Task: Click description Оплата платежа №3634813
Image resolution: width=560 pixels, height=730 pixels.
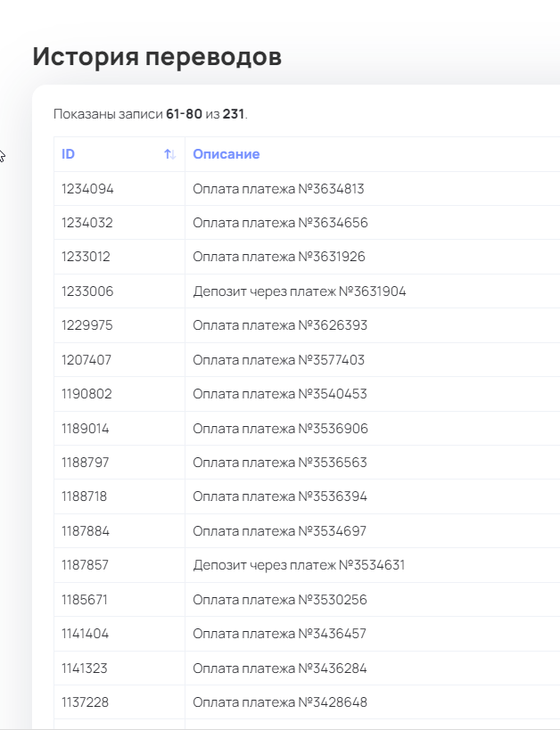Action: (x=278, y=189)
